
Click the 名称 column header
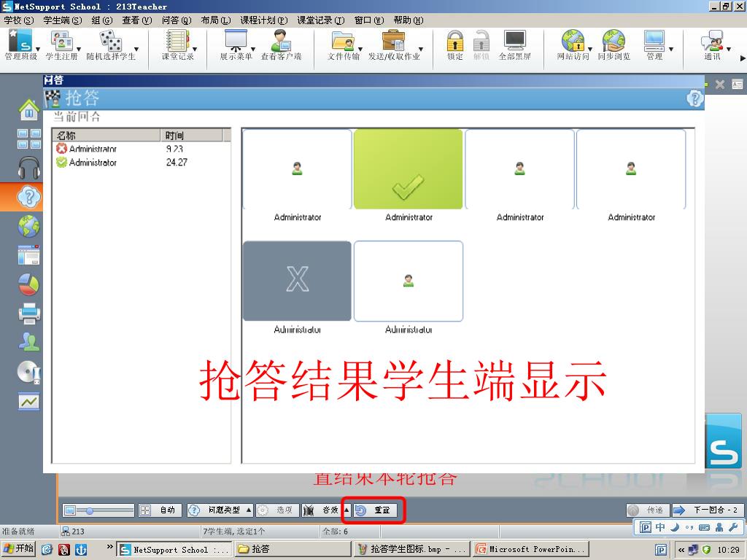(x=107, y=135)
